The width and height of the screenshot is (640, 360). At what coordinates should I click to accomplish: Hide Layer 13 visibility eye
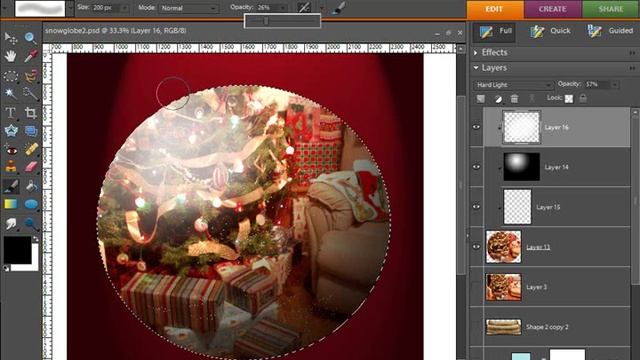pos(476,247)
